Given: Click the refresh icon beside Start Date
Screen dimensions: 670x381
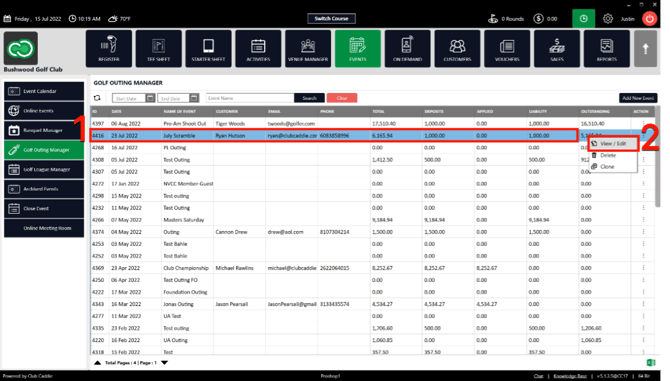Looking at the screenshot, I should pos(97,98).
